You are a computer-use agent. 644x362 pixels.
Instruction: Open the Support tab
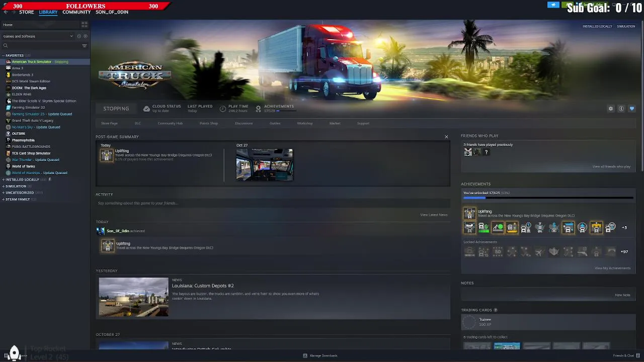363,123
